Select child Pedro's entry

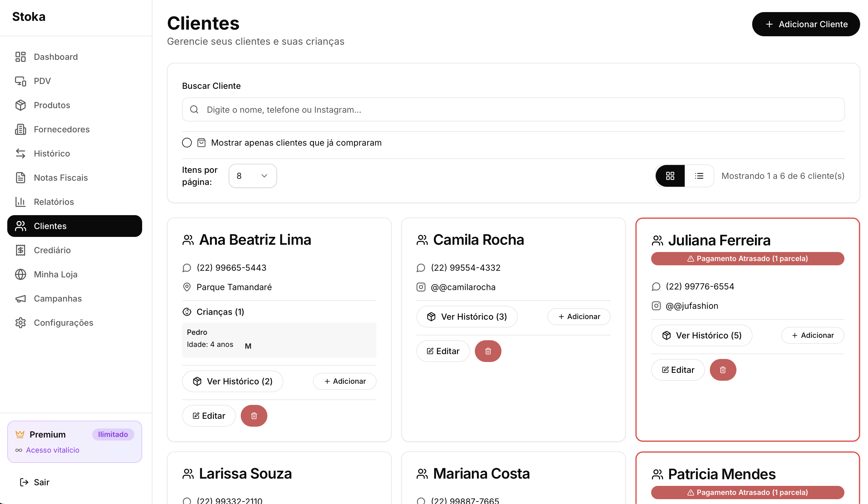(x=279, y=340)
